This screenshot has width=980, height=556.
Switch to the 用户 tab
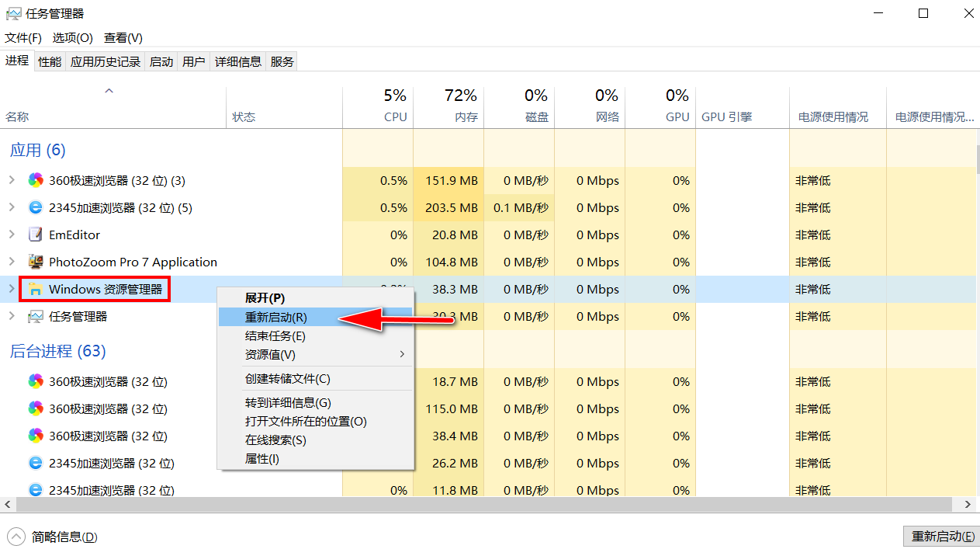pyautogui.click(x=194, y=61)
